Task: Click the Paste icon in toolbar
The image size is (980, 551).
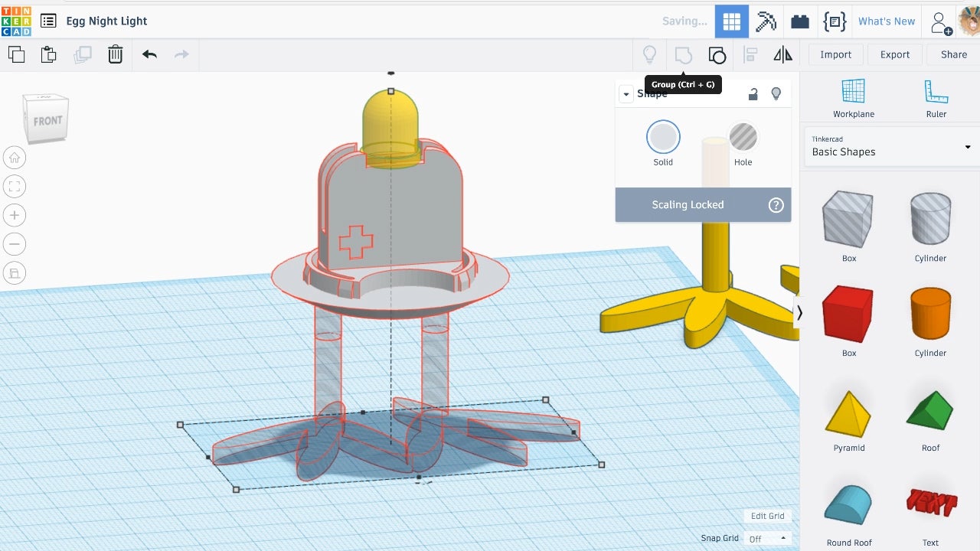Action: [x=49, y=54]
